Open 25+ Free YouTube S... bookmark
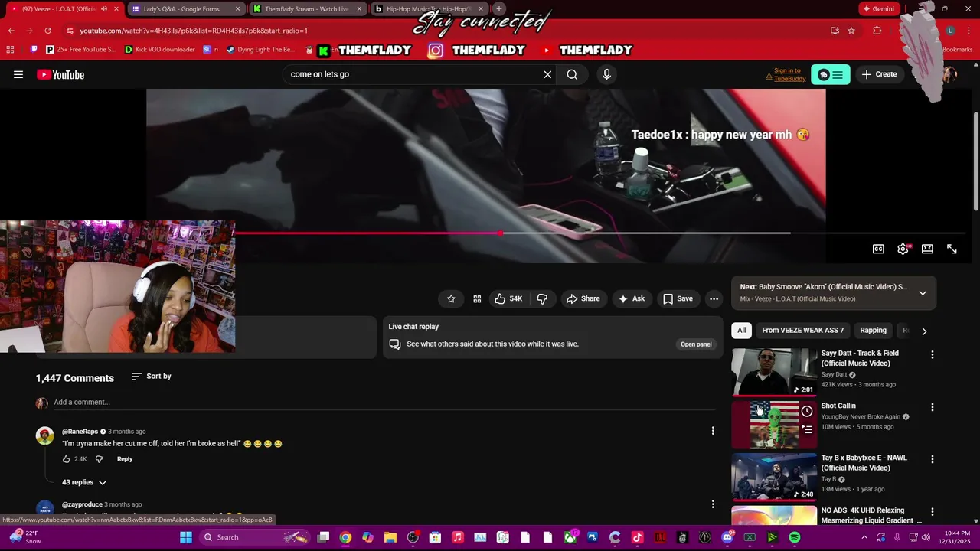 tap(80, 50)
